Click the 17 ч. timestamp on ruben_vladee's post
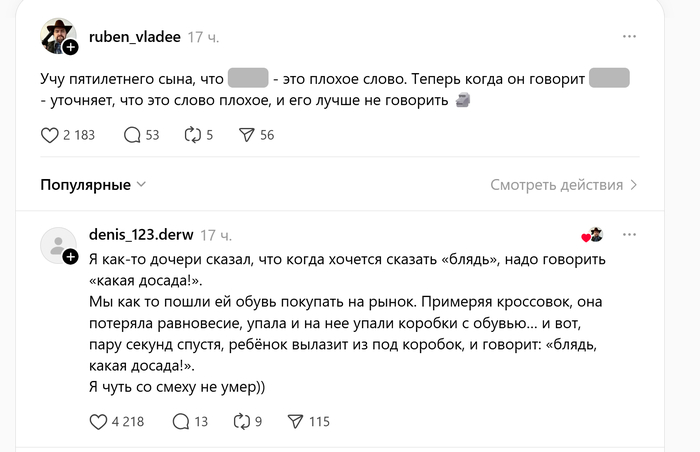This screenshot has height=452, width=700. (x=203, y=37)
